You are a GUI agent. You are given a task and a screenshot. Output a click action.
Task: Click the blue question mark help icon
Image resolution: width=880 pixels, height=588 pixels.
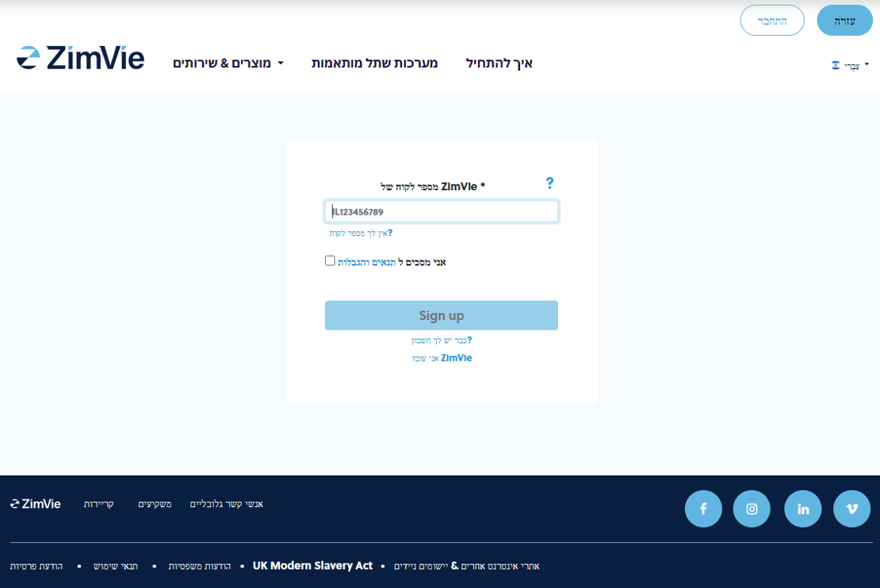pos(549,183)
